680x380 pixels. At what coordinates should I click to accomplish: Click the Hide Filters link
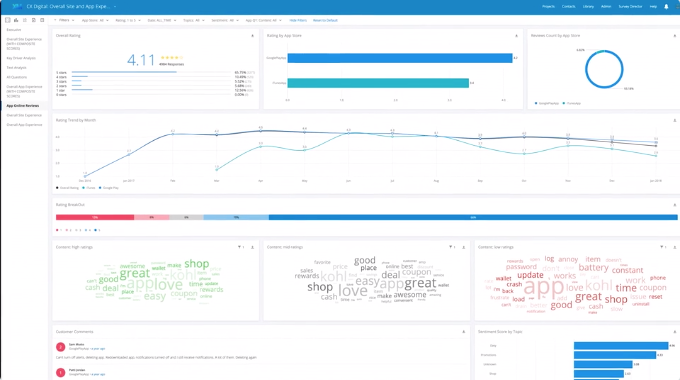(298, 20)
